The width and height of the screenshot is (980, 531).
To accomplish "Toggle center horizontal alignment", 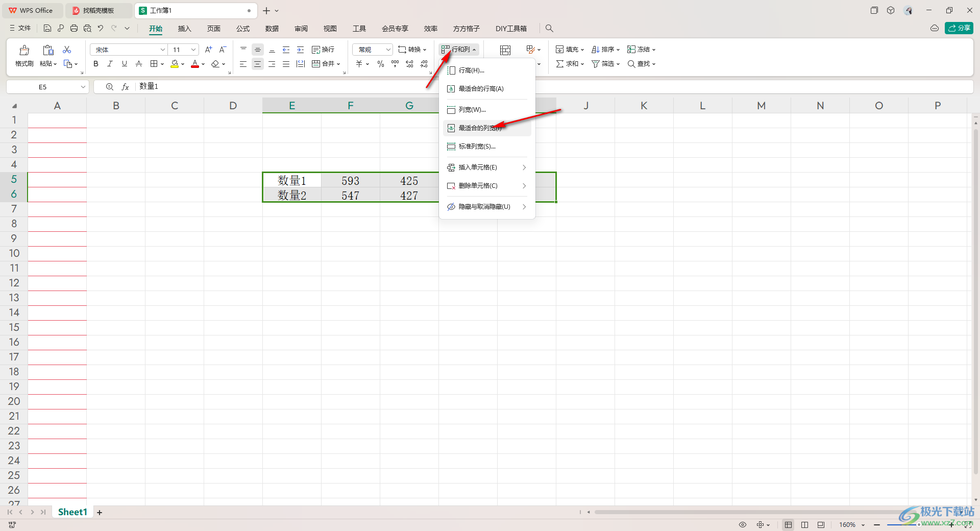I will pos(258,64).
